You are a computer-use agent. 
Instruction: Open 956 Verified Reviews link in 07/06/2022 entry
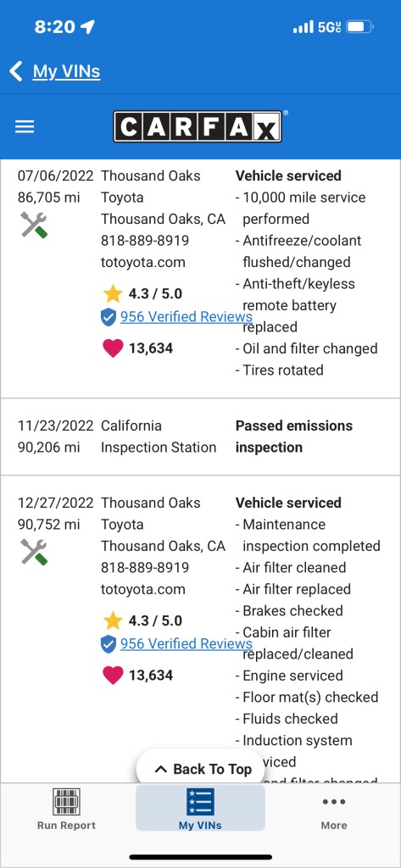pos(187,317)
